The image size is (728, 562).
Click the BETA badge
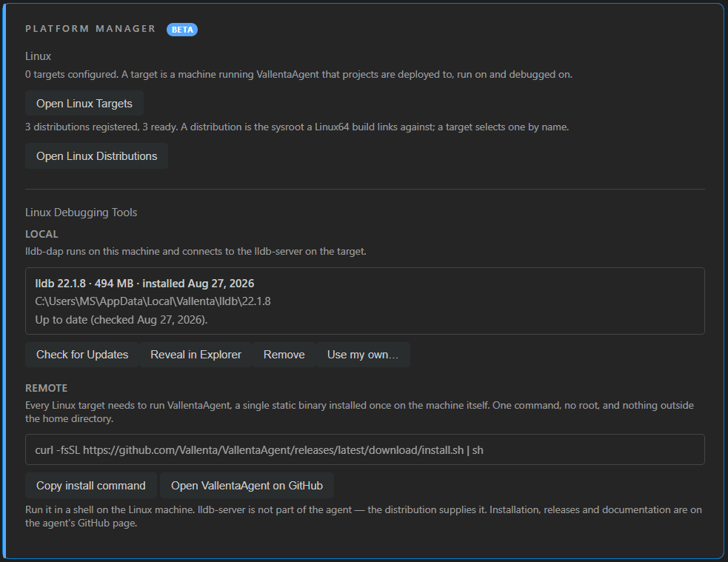(182, 30)
